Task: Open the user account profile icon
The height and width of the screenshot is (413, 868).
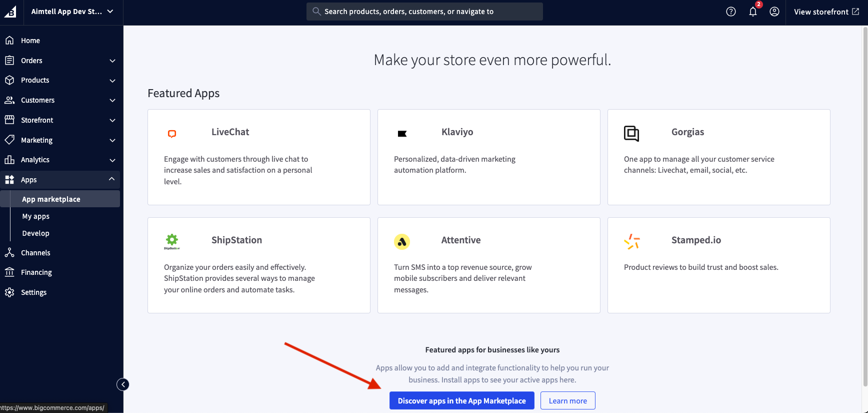Action: [774, 12]
